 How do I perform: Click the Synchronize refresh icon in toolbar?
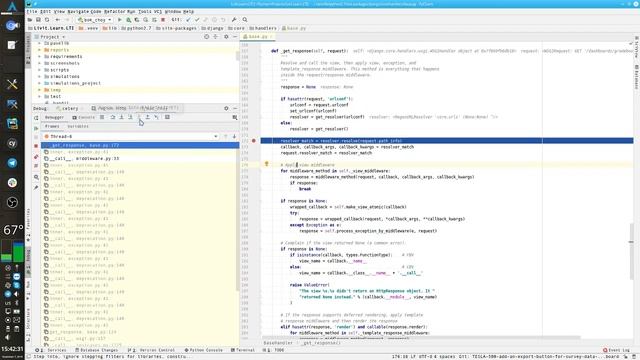pos(47,20)
